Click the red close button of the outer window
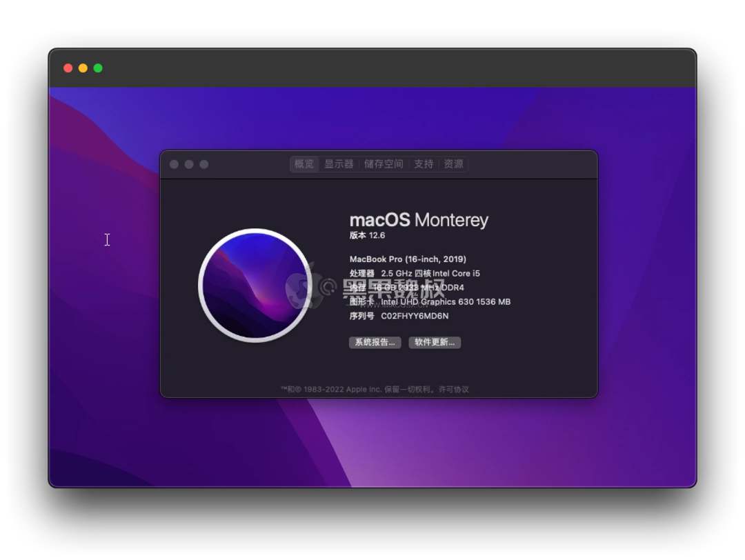This screenshot has width=745, height=560. pyautogui.click(x=68, y=68)
